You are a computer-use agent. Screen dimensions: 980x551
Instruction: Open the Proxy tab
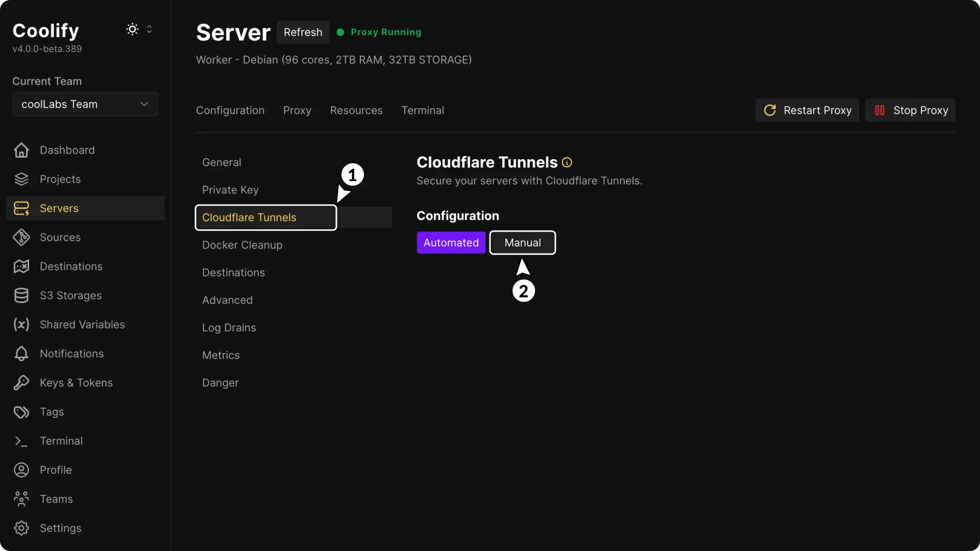point(297,110)
